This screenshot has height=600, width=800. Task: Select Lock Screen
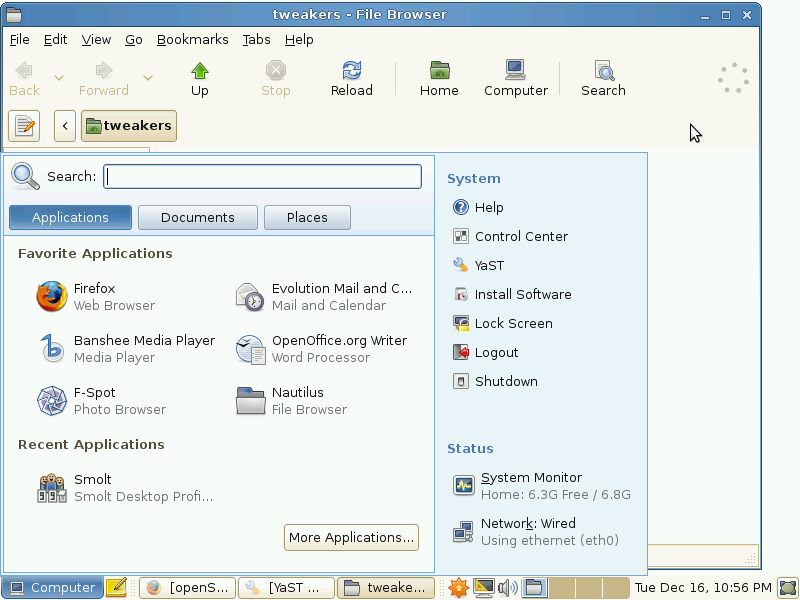pos(503,323)
